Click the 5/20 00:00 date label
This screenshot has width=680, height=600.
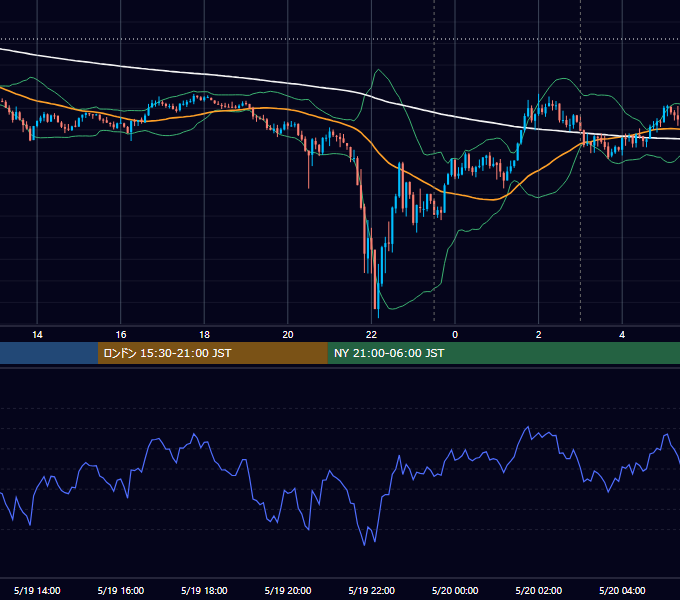pos(455,590)
